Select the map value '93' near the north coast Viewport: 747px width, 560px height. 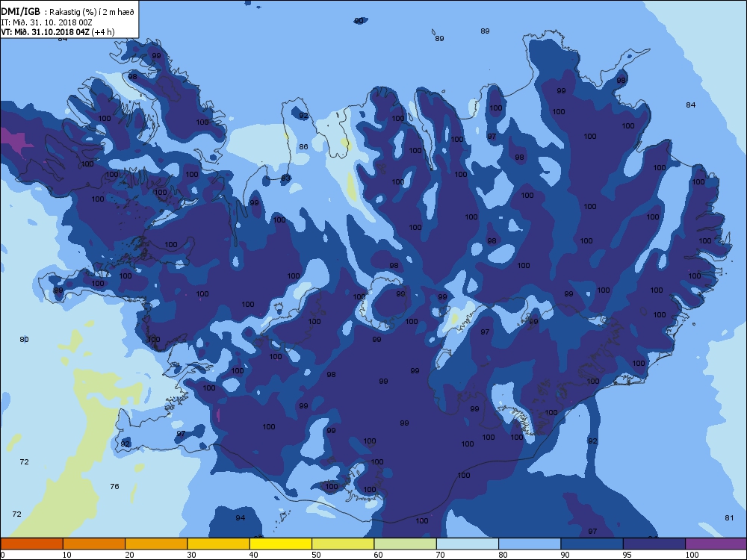pyautogui.click(x=285, y=178)
